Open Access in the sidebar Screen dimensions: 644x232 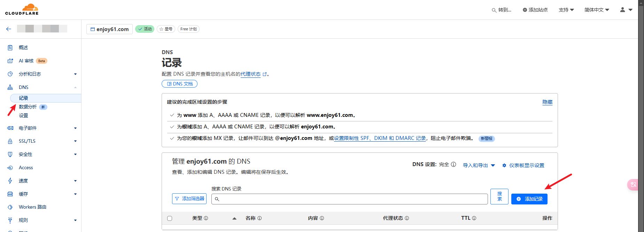[x=26, y=168]
